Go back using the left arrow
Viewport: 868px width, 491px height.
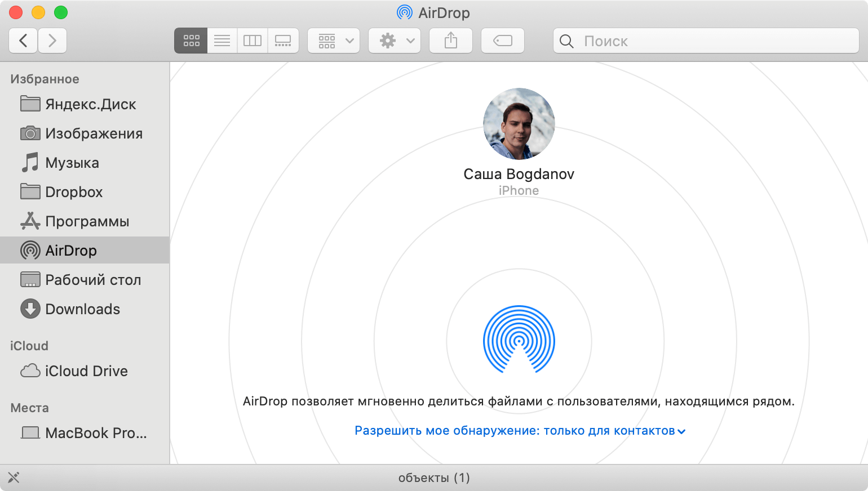coord(23,41)
